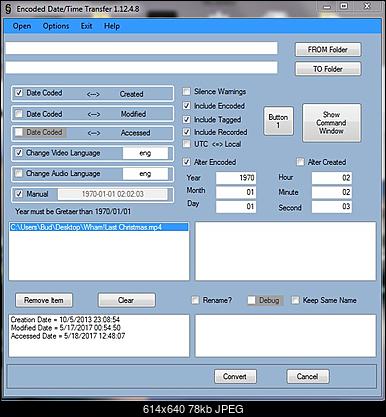Click the empty output file list box
The width and height of the screenshot is (386, 417).
tap(286, 251)
